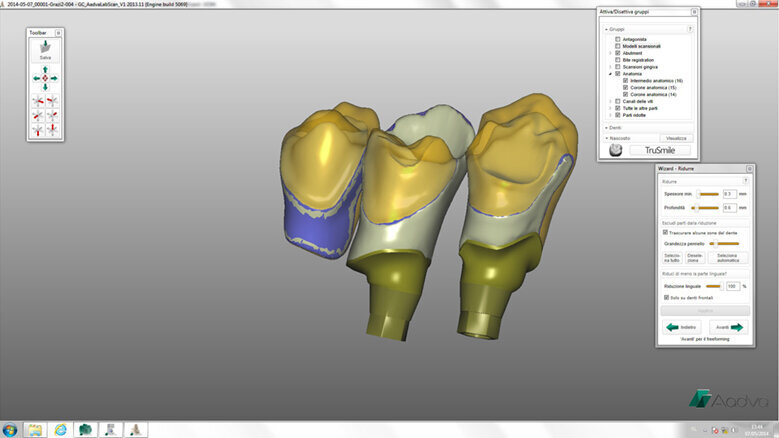779x438 pixels.
Task: Click the Avanti next button
Action: pos(727,327)
